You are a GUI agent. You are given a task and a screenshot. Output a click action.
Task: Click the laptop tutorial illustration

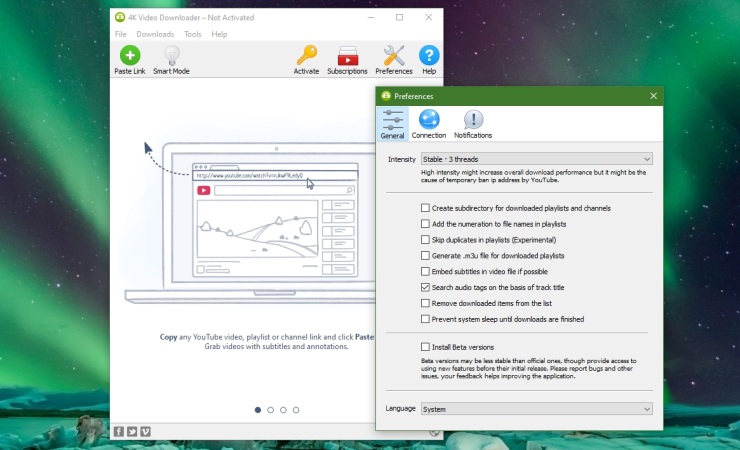tap(250, 222)
